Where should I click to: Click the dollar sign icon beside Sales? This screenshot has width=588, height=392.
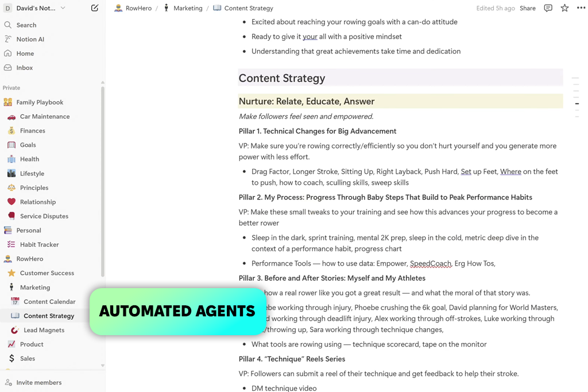tap(11, 358)
